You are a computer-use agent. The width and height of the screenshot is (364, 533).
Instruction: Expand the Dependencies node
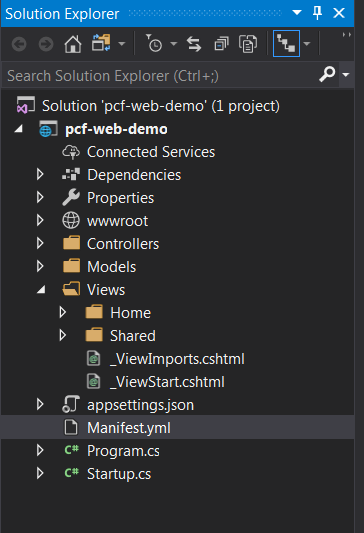(x=40, y=174)
